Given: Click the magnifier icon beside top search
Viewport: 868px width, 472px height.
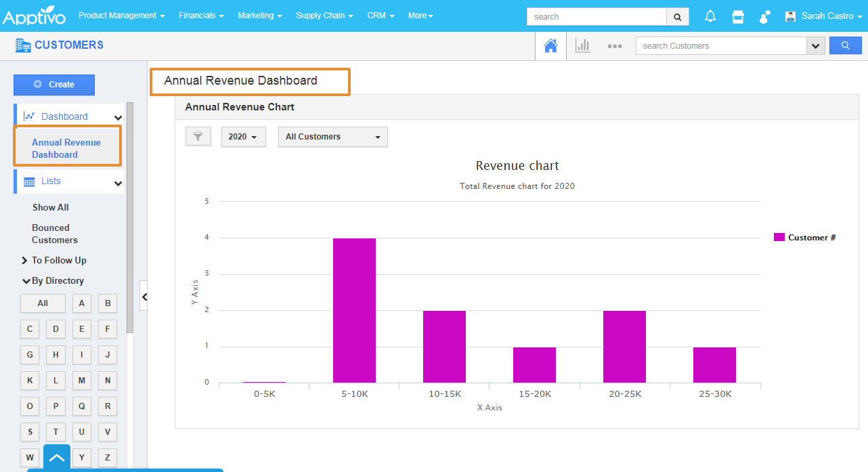Looking at the screenshot, I should (678, 17).
